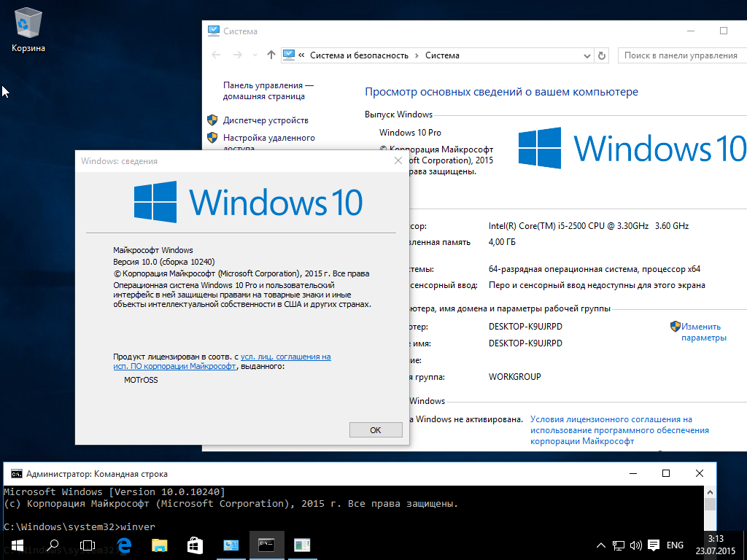Viewport: 747px width, 560px height.
Task: Click Windows 10 logo in winver dialog
Action: [x=248, y=202]
